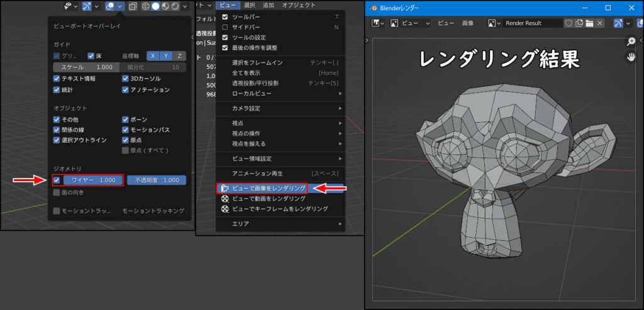
Task: Toggle ツールの設定 in view menu
Action: (x=225, y=37)
